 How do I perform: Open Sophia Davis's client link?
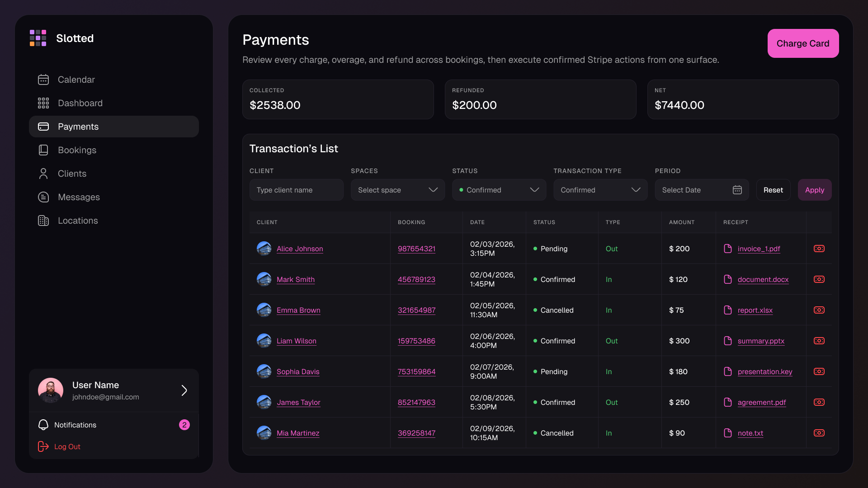point(298,371)
